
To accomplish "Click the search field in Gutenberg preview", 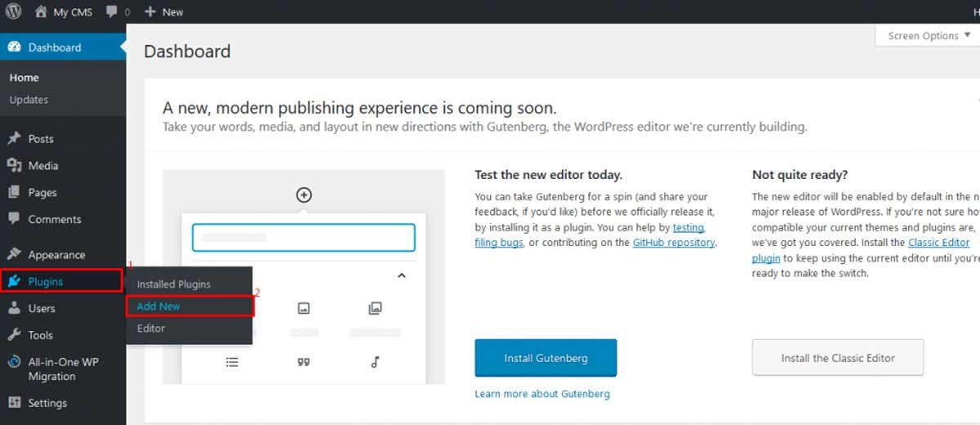I will point(304,238).
